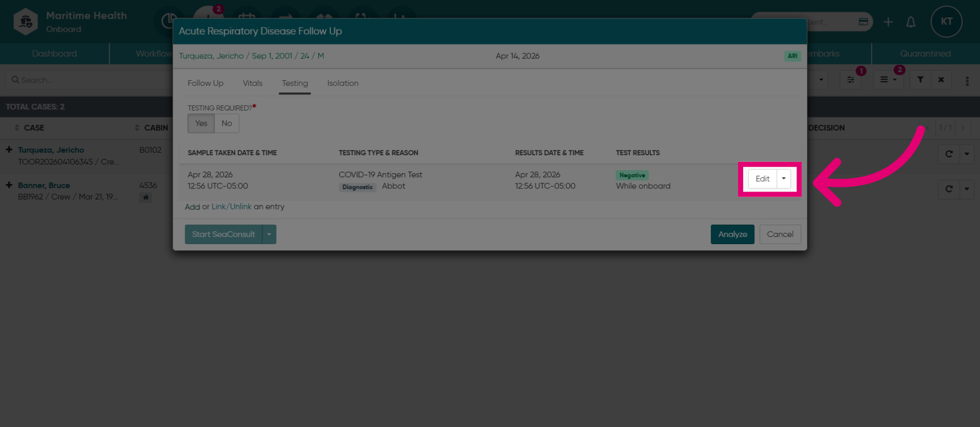Click cabin B0102 cell

click(x=150, y=150)
